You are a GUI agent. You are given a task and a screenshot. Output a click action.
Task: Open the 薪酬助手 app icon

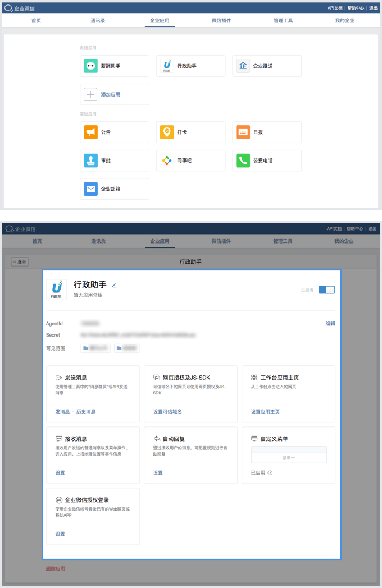coord(90,66)
